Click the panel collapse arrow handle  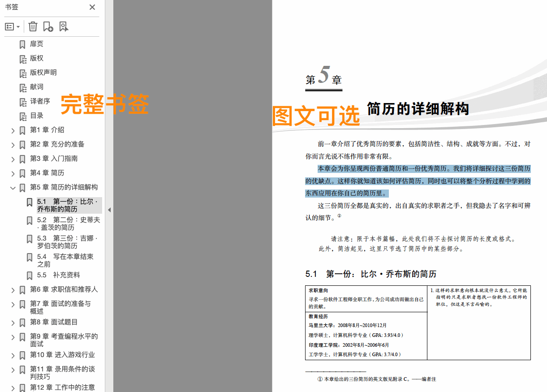pos(110,209)
